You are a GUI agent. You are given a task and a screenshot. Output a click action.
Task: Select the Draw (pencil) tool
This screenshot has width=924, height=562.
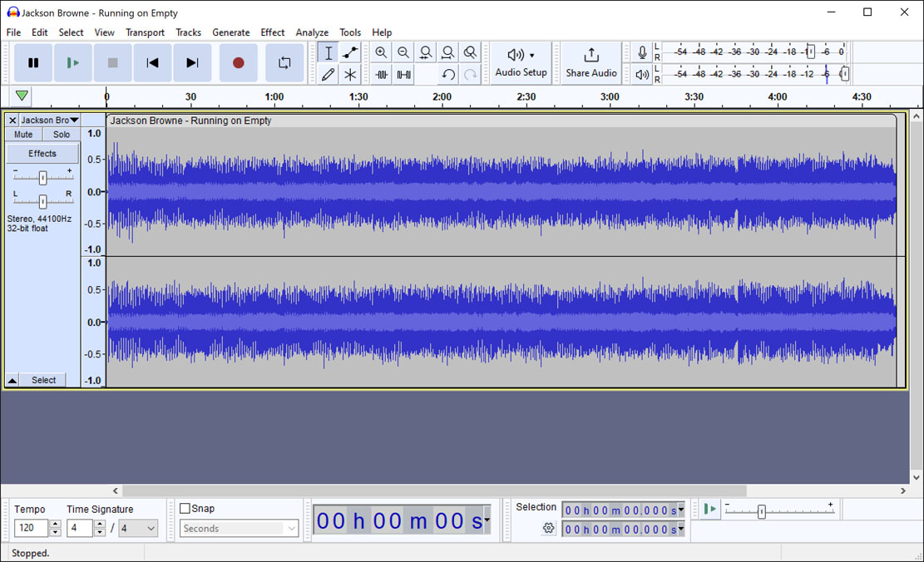[329, 74]
